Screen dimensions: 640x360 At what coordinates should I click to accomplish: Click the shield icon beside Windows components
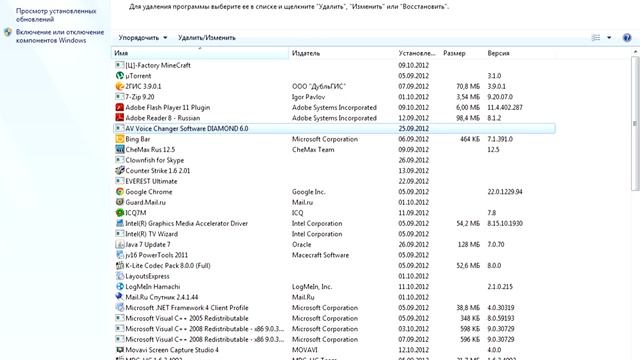(x=8, y=32)
